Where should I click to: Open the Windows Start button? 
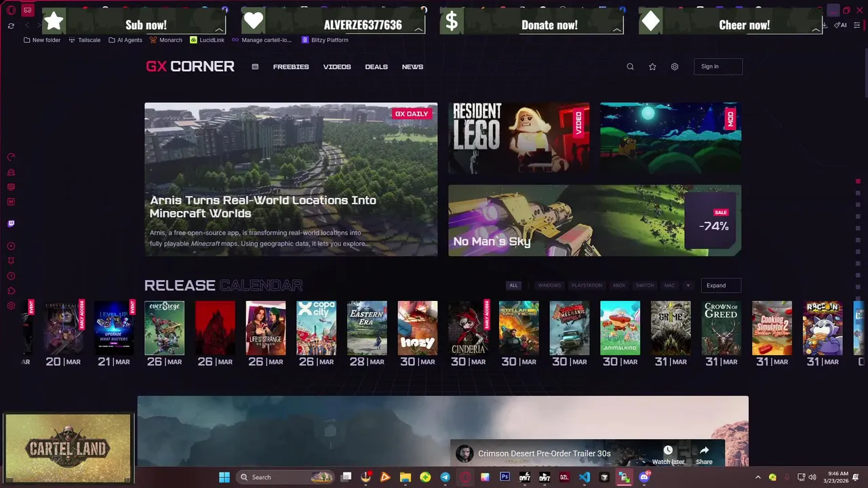pyautogui.click(x=224, y=477)
